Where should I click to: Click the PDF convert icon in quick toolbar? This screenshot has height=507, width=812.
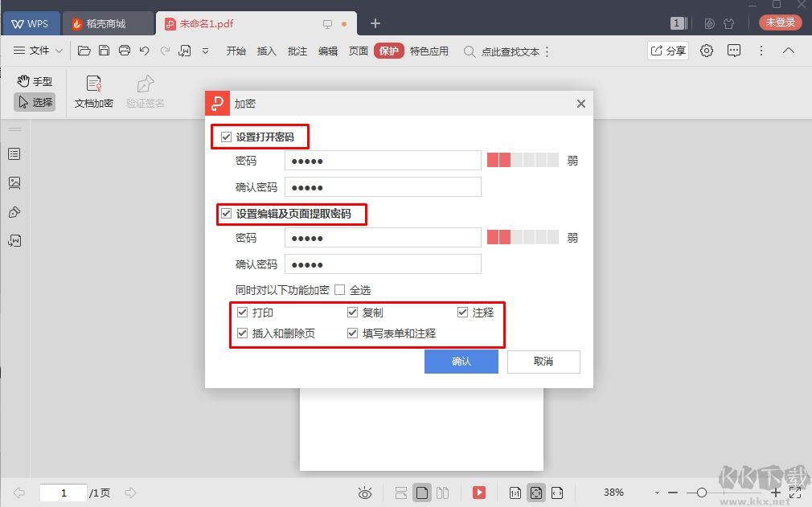[185, 51]
